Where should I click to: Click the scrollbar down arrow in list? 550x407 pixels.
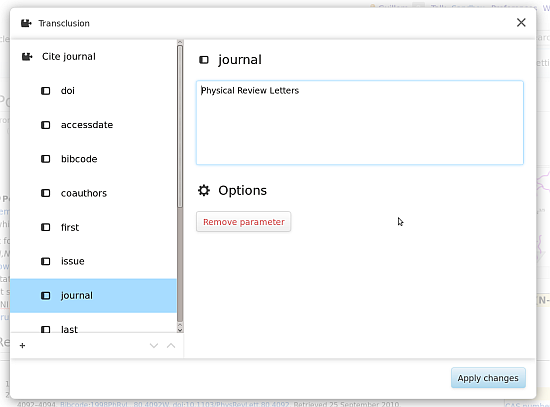point(180,329)
